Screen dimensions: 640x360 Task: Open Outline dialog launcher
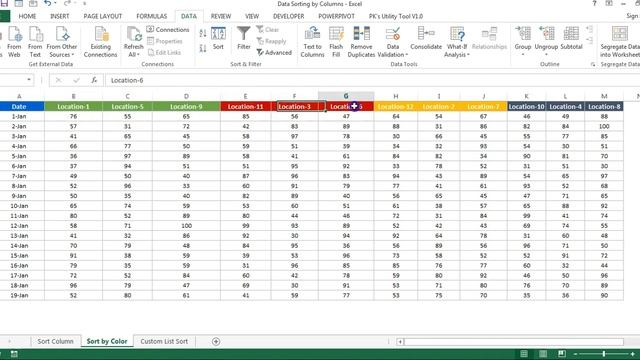click(593, 64)
